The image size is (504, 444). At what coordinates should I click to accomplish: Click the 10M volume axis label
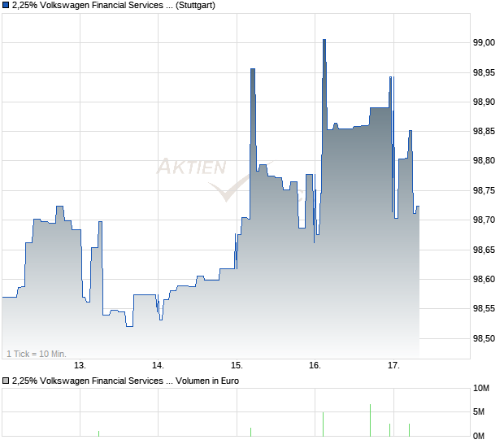pyautogui.click(x=482, y=390)
